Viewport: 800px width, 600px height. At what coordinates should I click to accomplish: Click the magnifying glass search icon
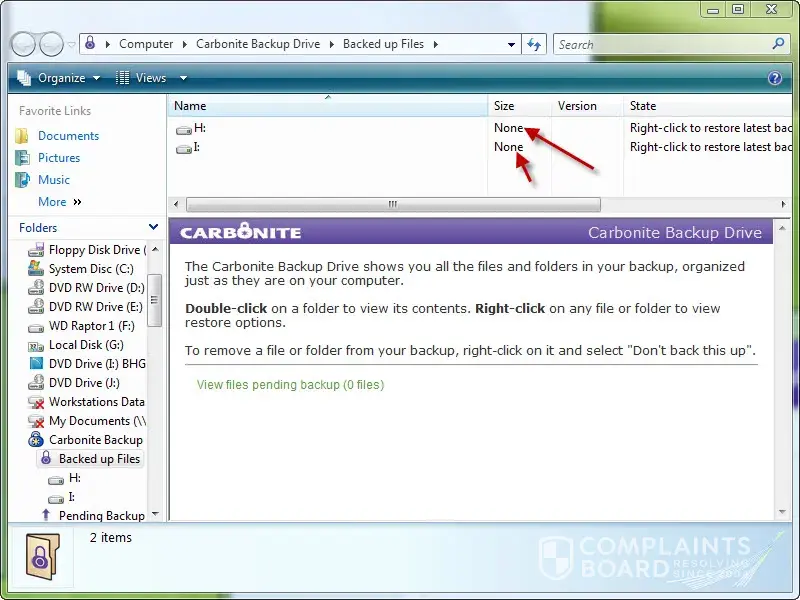778,44
